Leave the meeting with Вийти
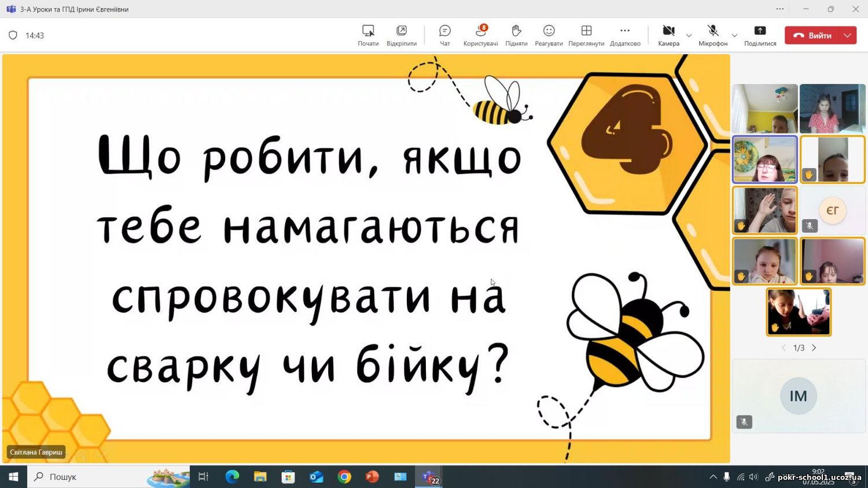This screenshot has width=868, height=488. pos(812,35)
